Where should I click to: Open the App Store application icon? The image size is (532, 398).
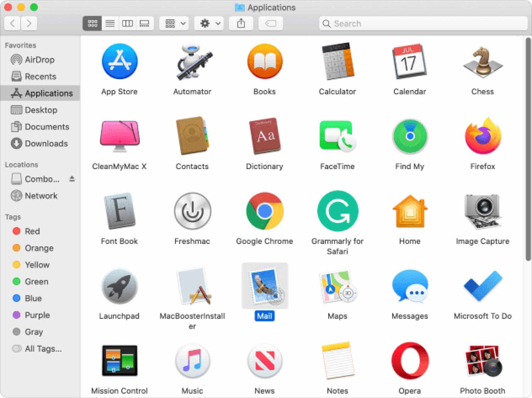(x=120, y=61)
